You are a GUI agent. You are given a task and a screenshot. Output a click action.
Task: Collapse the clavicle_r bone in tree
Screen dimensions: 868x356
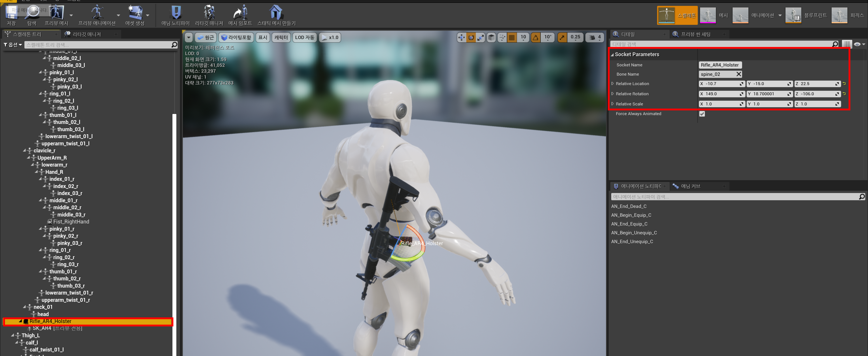pos(25,150)
